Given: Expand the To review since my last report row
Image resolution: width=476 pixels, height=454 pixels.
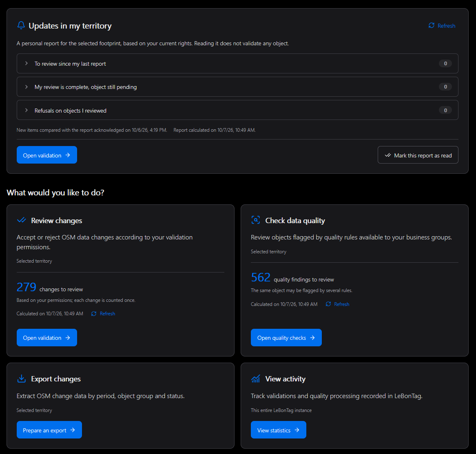Looking at the screenshot, I should (x=237, y=64).
